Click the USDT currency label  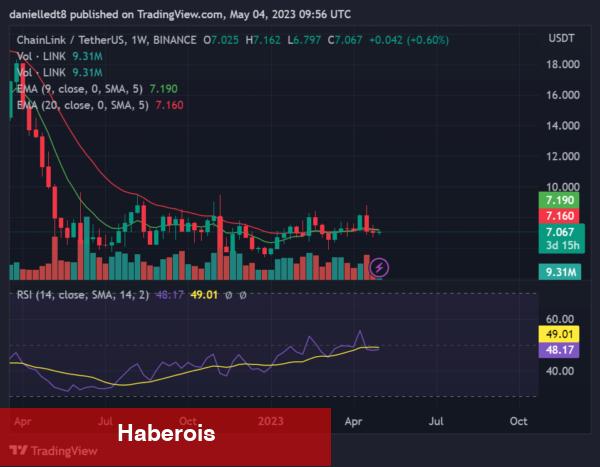click(561, 38)
